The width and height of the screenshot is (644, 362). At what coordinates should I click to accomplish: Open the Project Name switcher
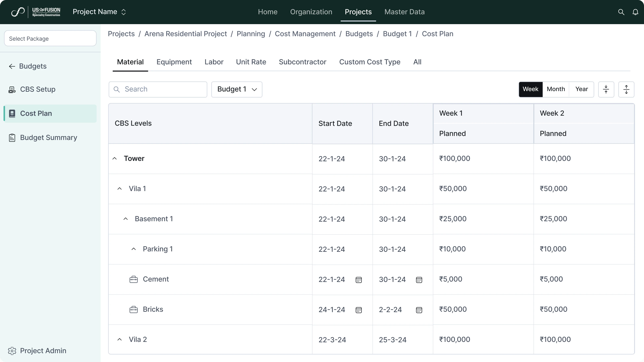click(x=99, y=12)
